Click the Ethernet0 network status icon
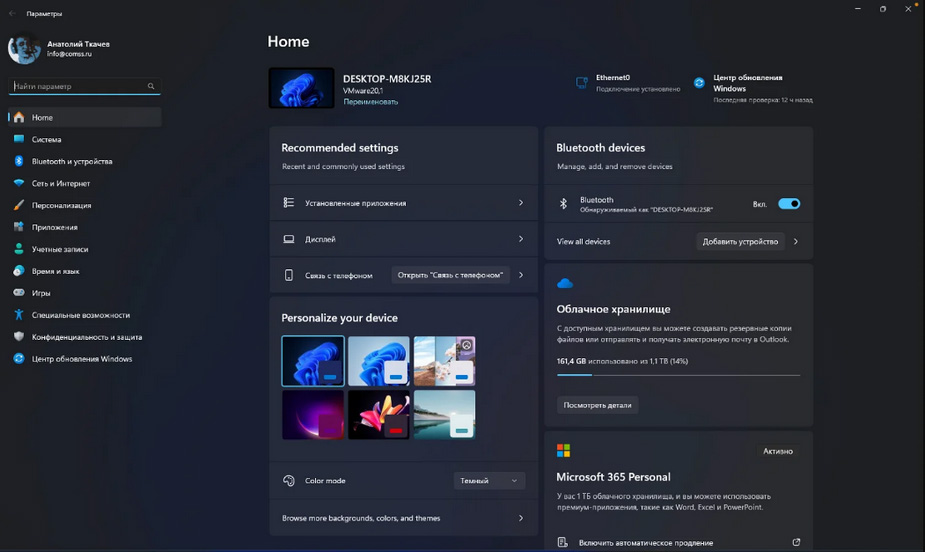This screenshot has width=925, height=552. coord(582,83)
